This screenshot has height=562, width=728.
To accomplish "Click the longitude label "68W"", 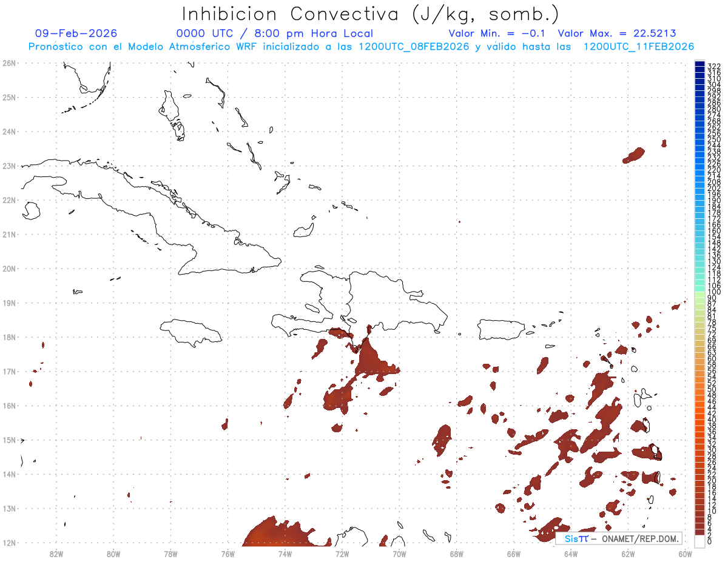I will click(457, 554).
